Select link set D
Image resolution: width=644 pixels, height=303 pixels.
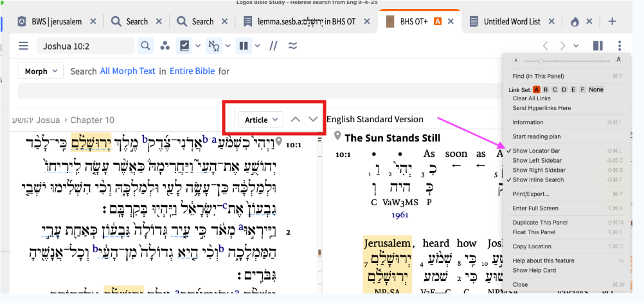pos(564,89)
